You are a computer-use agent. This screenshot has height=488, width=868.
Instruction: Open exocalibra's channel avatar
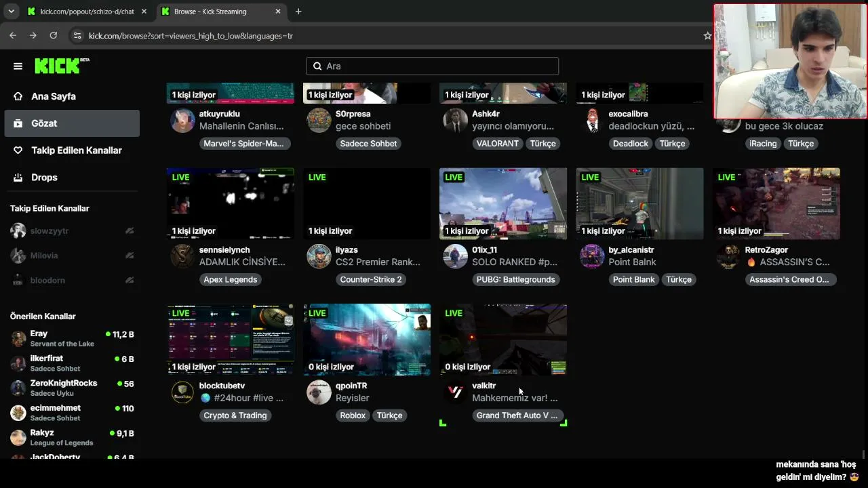(592, 121)
